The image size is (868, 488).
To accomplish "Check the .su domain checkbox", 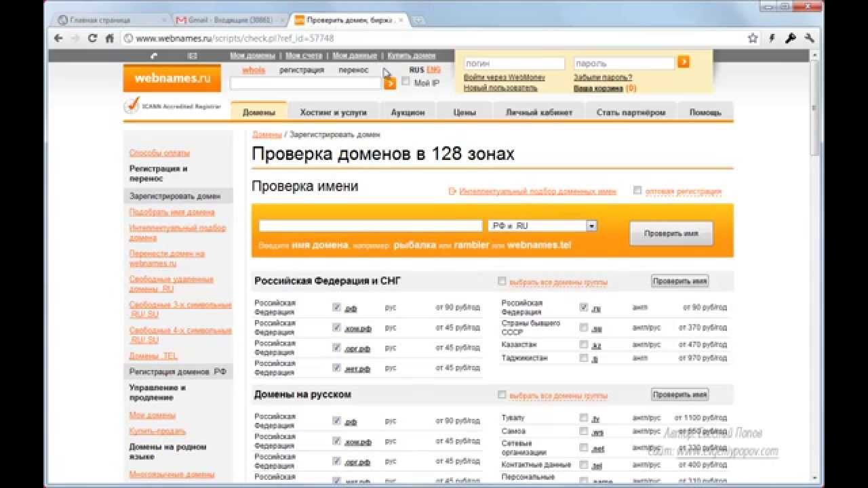I will tap(584, 327).
